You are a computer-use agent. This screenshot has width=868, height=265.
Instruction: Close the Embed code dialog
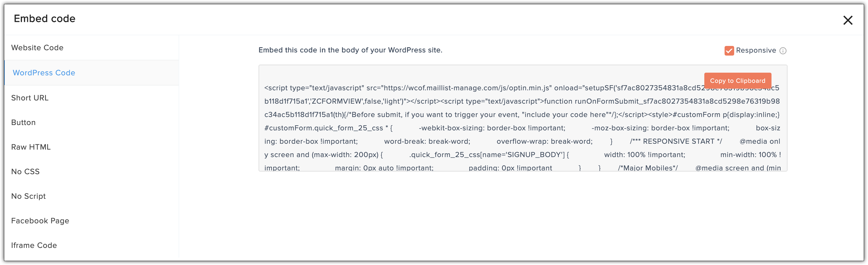click(847, 20)
